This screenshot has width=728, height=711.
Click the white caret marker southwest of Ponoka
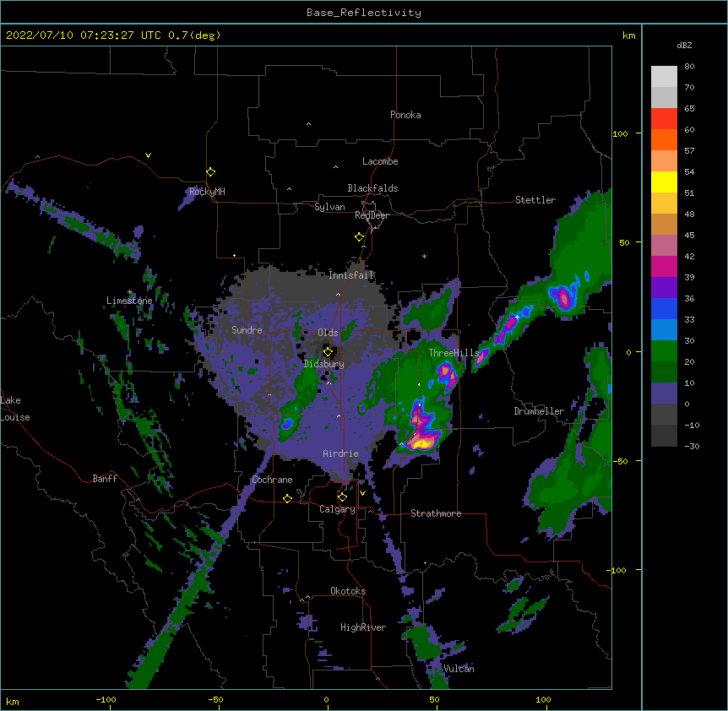309,124
